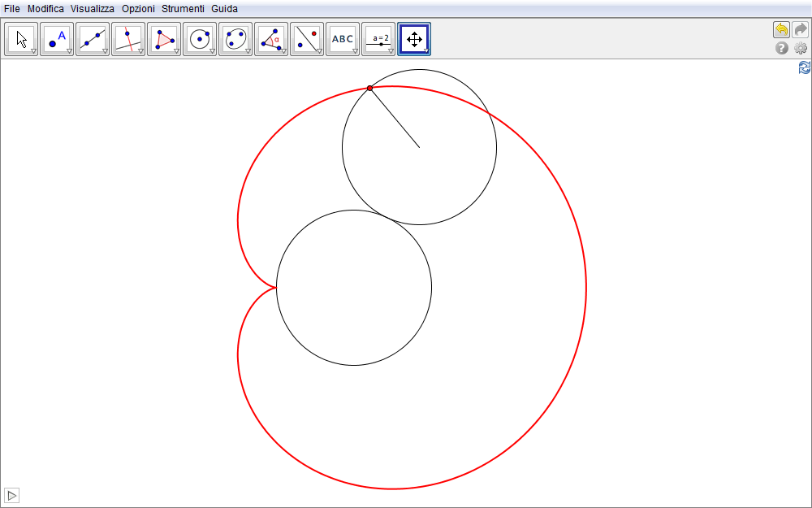Select the Move arrow tool

(21, 39)
